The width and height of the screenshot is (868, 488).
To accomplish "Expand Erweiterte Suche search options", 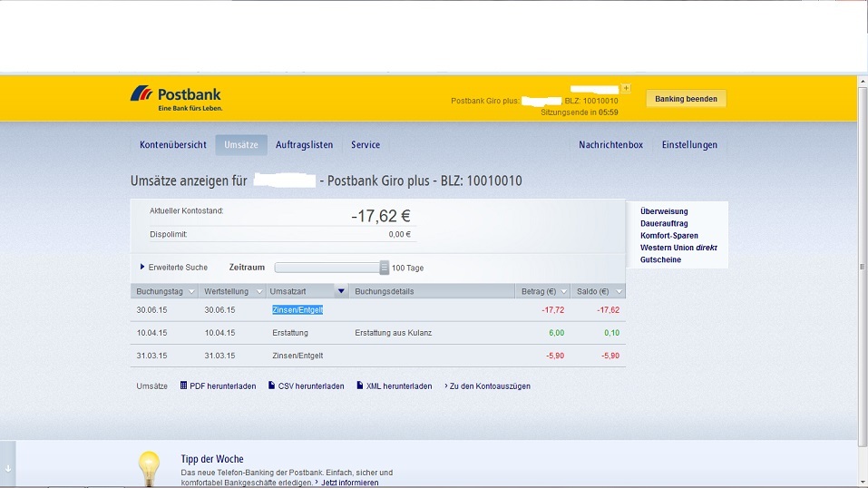I will (x=174, y=267).
